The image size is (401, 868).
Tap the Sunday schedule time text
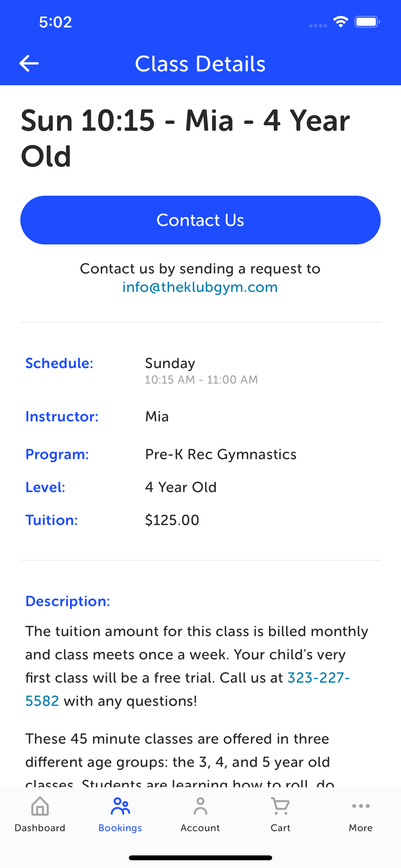click(201, 380)
